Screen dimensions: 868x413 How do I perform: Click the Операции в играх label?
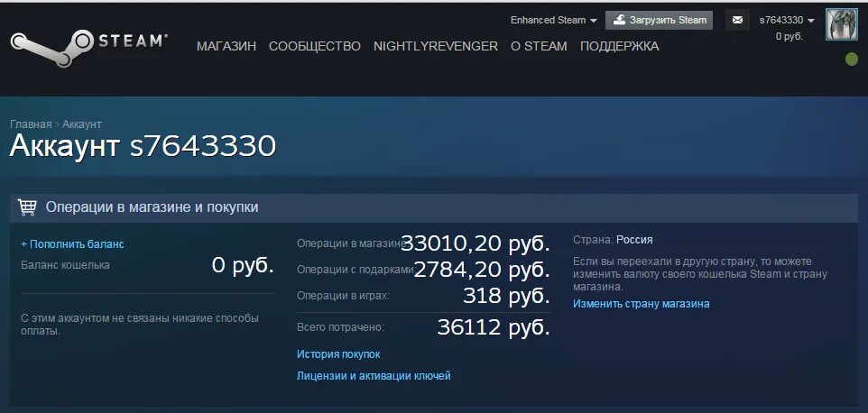pyautogui.click(x=343, y=296)
